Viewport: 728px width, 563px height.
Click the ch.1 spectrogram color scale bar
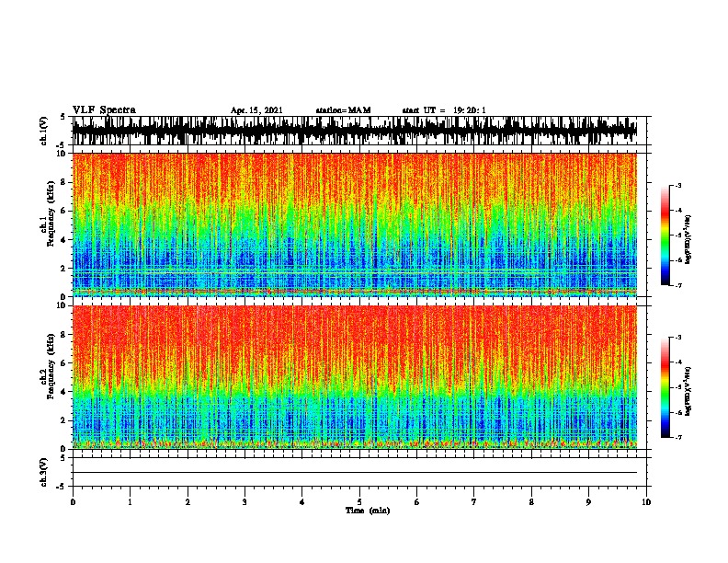click(665, 236)
